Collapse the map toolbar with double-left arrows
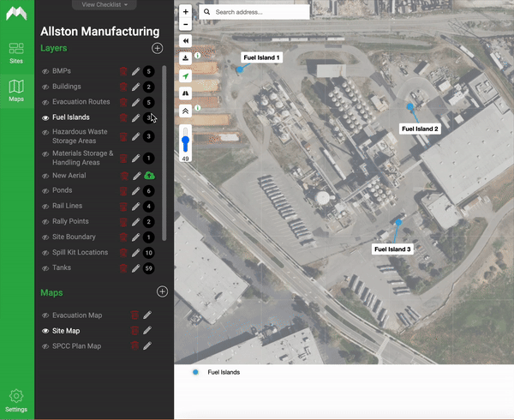 click(x=186, y=41)
